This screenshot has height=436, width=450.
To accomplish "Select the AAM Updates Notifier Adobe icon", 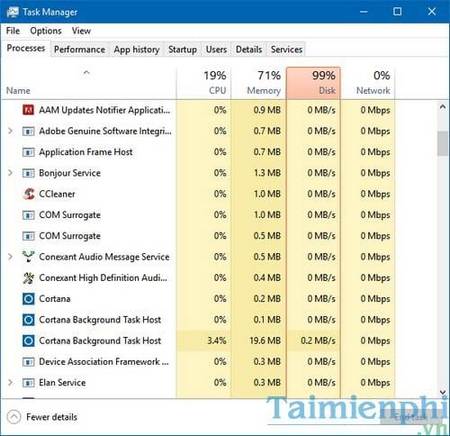I will click(28, 110).
